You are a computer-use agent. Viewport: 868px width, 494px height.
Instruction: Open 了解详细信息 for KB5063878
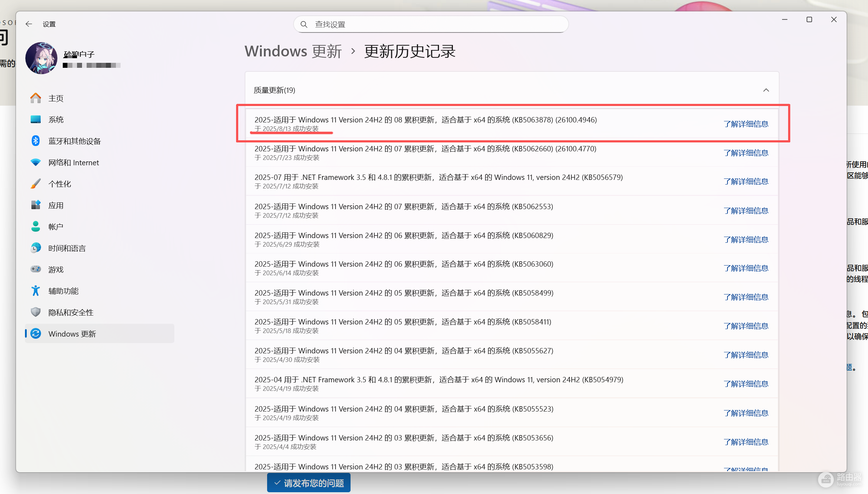tap(746, 124)
